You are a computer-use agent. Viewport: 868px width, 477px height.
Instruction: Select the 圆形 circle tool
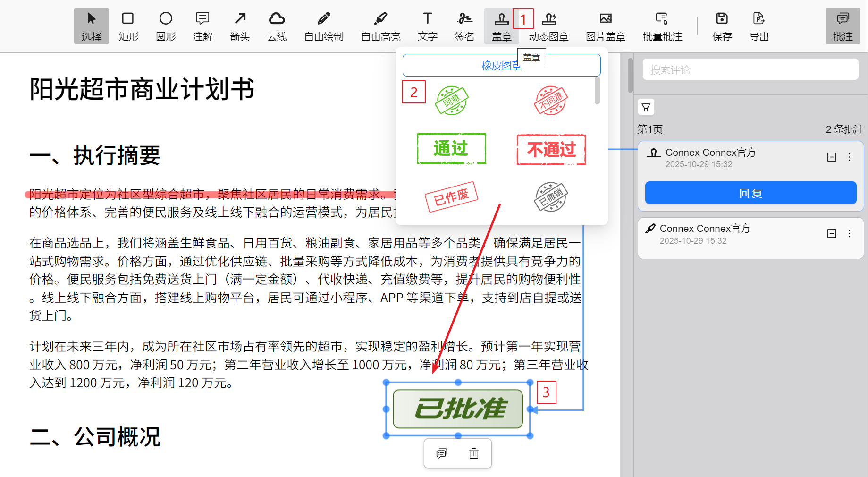click(x=166, y=26)
